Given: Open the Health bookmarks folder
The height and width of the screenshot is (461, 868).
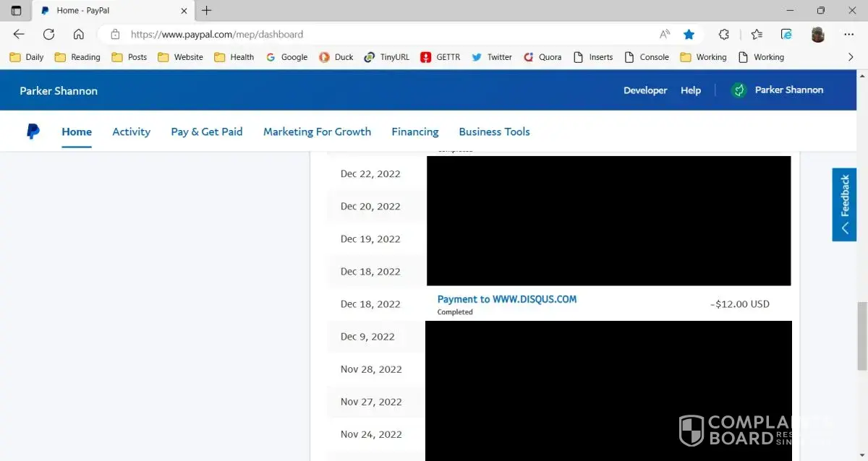Looking at the screenshot, I should 234,57.
